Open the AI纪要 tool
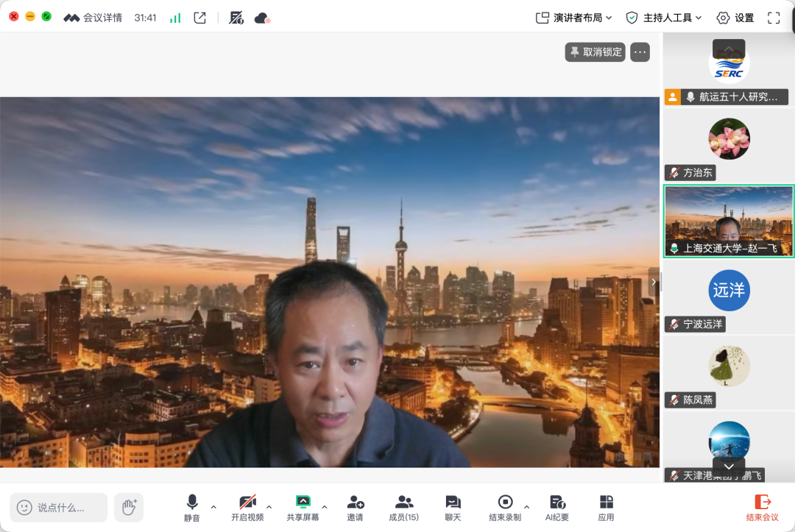Viewport: 795px width, 532px height. (x=556, y=508)
